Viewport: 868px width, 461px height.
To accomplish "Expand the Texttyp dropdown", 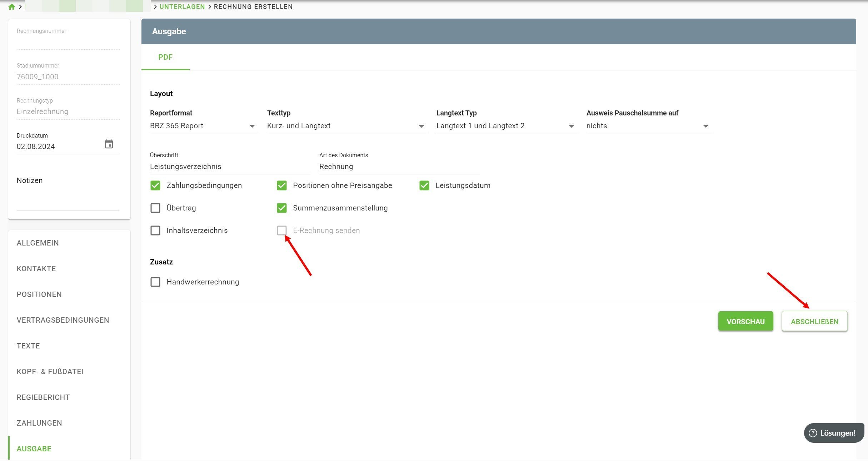I will pyautogui.click(x=346, y=126).
